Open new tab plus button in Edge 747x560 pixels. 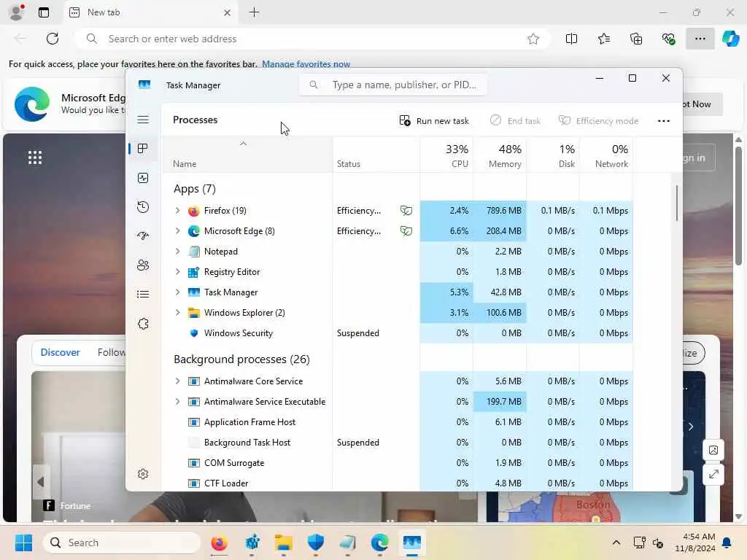coord(255,12)
